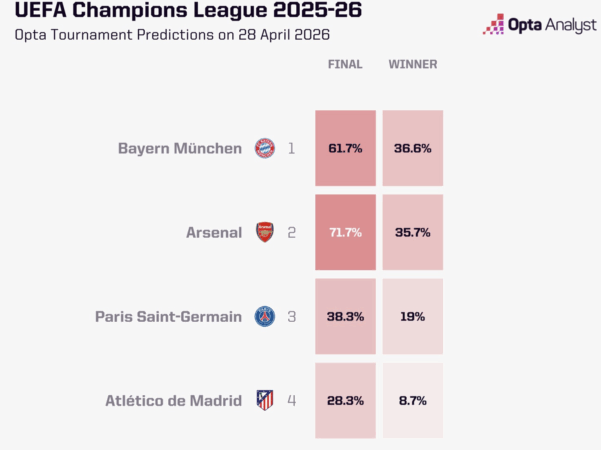Click the Paris Saint-Germain club crest
Image resolution: width=601 pixels, height=450 pixels.
point(264,316)
